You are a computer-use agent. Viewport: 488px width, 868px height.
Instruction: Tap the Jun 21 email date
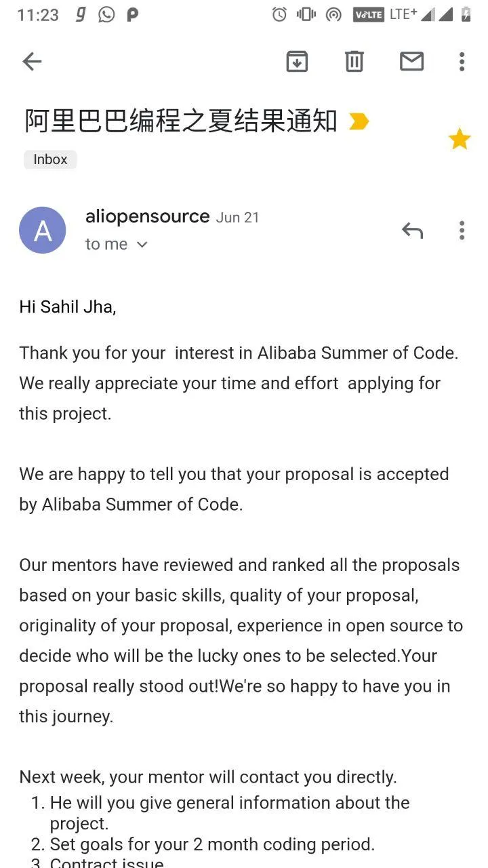point(237,218)
